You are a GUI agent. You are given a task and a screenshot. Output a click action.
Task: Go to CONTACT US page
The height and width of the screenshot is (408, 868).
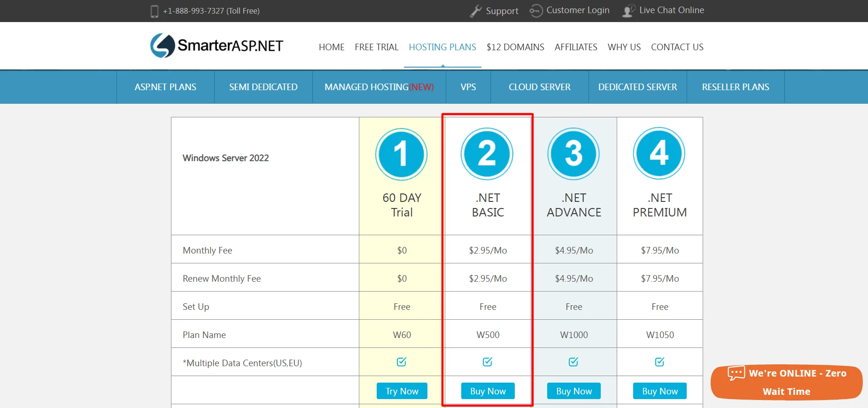[677, 47]
